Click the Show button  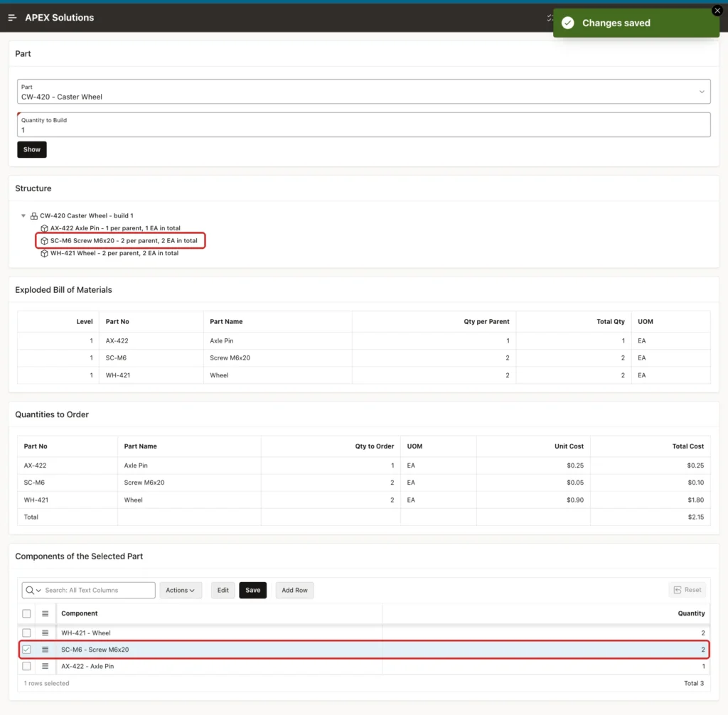[x=31, y=149]
